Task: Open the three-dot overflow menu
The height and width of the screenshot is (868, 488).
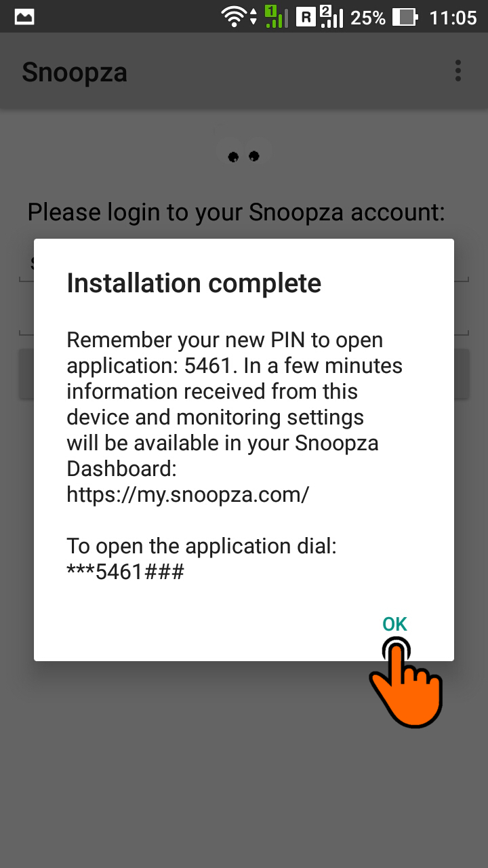Action: click(x=458, y=71)
